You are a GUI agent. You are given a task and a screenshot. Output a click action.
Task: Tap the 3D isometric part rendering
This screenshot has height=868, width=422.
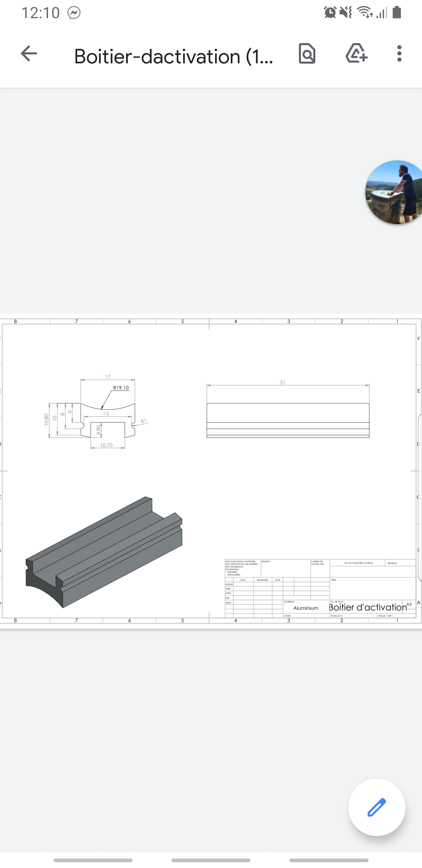click(x=104, y=552)
